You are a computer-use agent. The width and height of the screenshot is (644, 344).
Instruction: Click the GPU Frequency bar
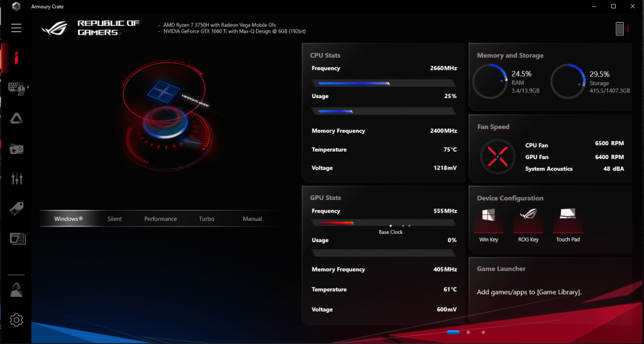(x=384, y=223)
